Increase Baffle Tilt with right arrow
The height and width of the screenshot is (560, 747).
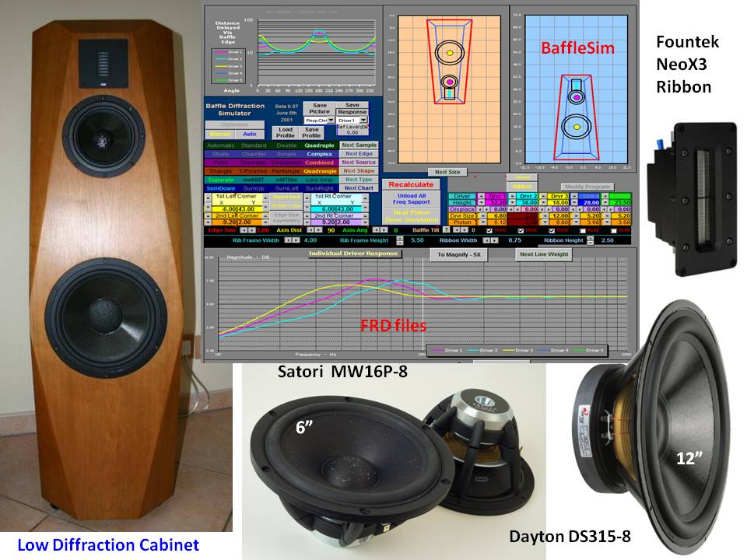click(464, 230)
